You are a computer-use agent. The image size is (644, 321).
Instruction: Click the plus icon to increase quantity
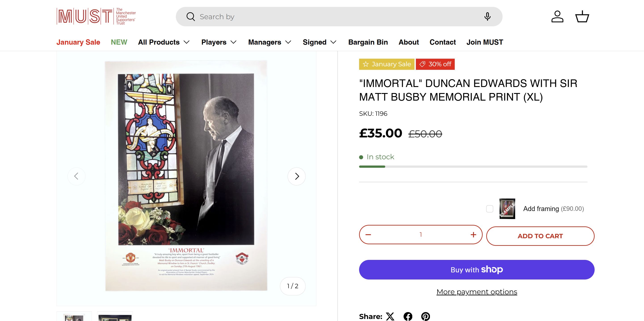[x=473, y=235]
